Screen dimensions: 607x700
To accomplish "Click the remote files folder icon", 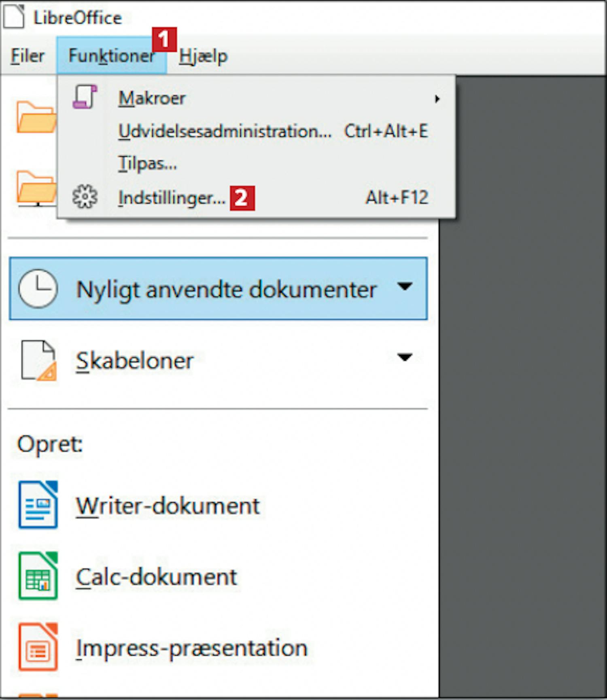I will coord(36,188).
